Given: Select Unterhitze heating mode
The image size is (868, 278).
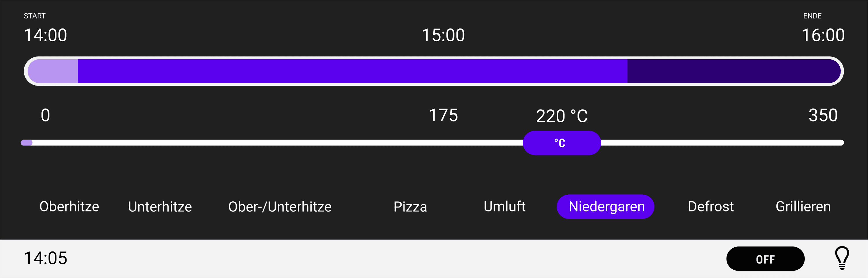Looking at the screenshot, I should pos(160,207).
